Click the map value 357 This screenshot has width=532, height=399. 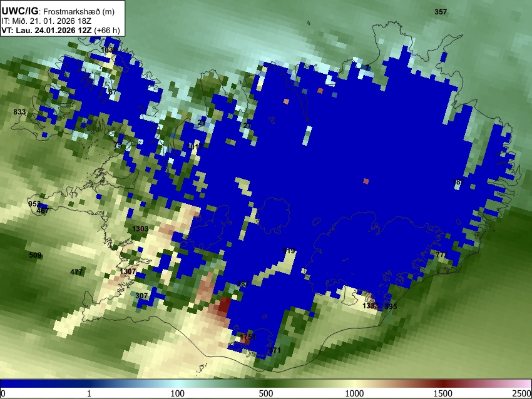[441, 12]
